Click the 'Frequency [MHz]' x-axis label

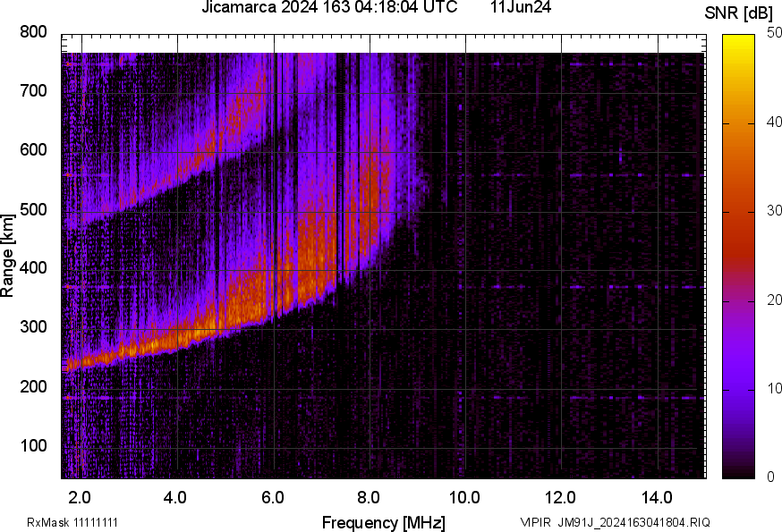pyautogui.click(x=384, y=523)
